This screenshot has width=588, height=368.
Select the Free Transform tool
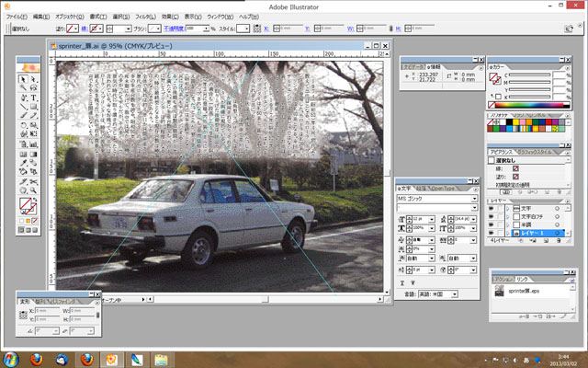[x=33, y=134]
